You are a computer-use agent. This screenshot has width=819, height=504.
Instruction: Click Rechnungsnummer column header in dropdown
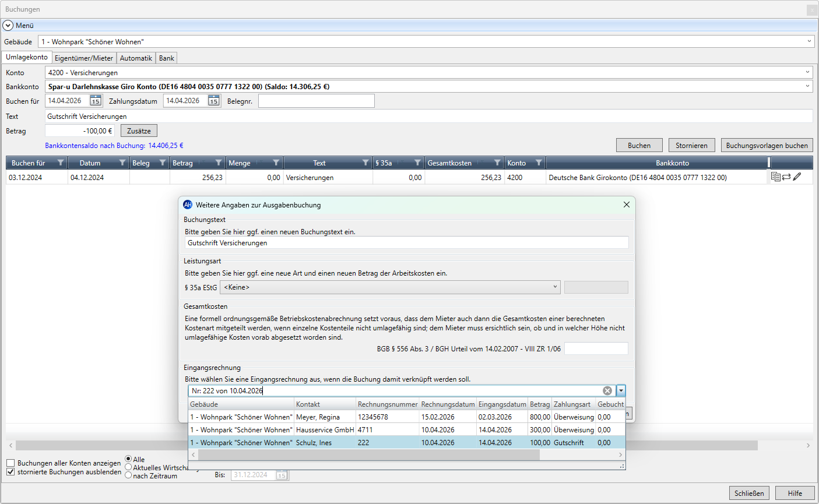coord(387,404)
